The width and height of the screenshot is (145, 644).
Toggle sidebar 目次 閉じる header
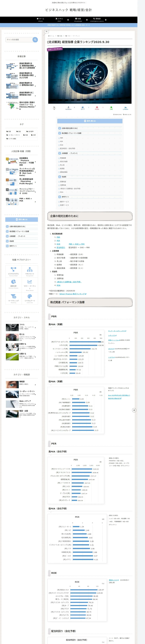point(22,219)
